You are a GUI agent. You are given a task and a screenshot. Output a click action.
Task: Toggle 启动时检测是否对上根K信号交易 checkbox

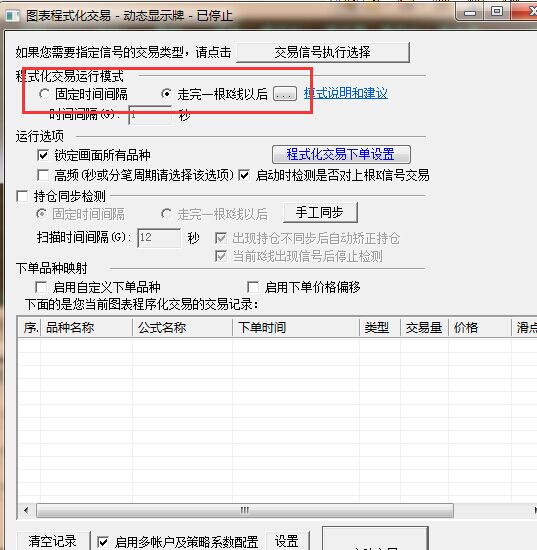point(244,175)
